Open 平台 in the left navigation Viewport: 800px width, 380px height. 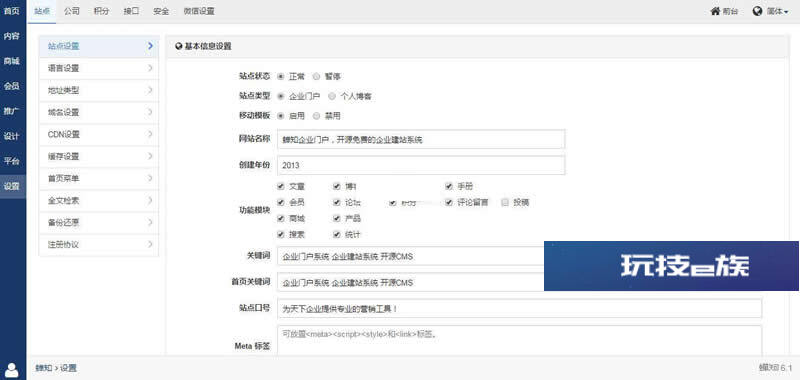12,161
